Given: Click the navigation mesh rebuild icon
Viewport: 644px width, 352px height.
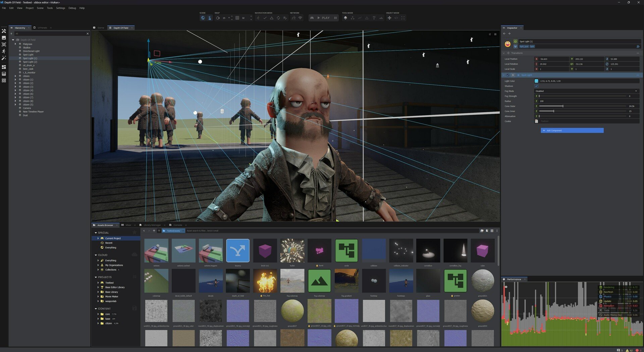Looking at the screenshot, I should coord(278,18).
